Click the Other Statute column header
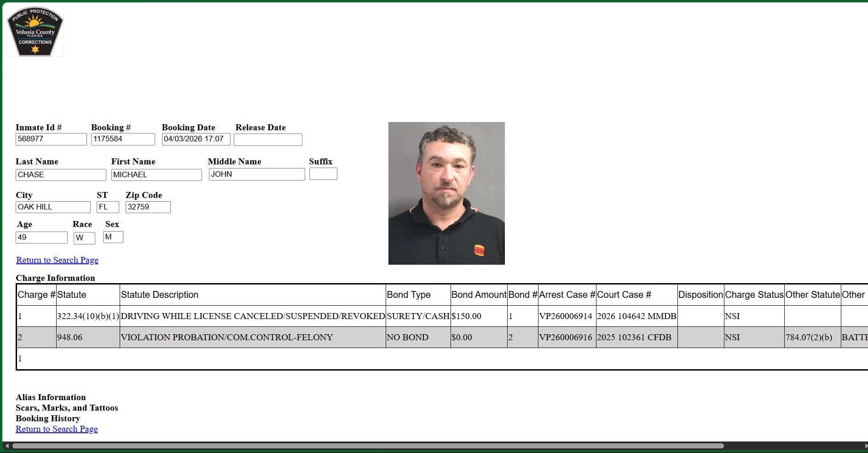 tap(813, 295)
